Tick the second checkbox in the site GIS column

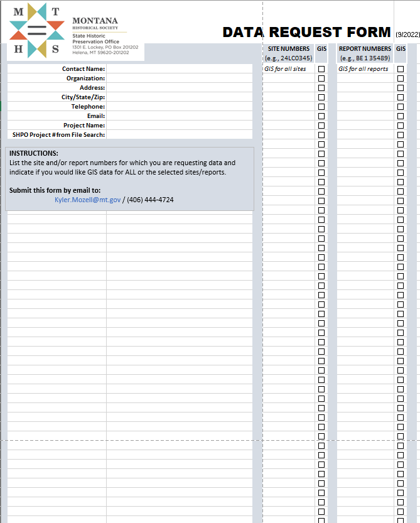click(321, 78)
